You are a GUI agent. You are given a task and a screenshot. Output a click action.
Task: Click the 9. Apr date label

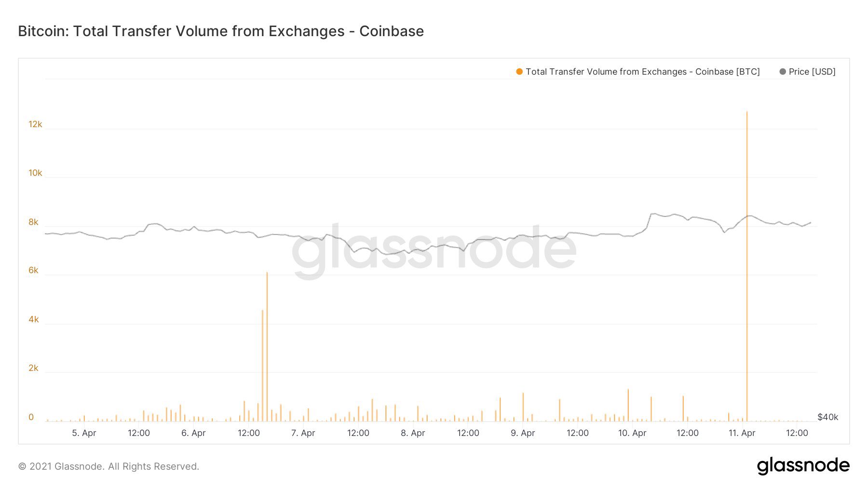tap(523, 433)
